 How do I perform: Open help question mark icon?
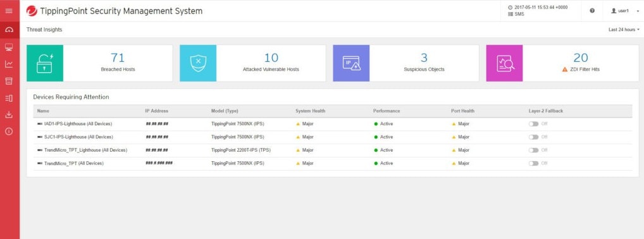pyautogui.click(x=592, y=11)
